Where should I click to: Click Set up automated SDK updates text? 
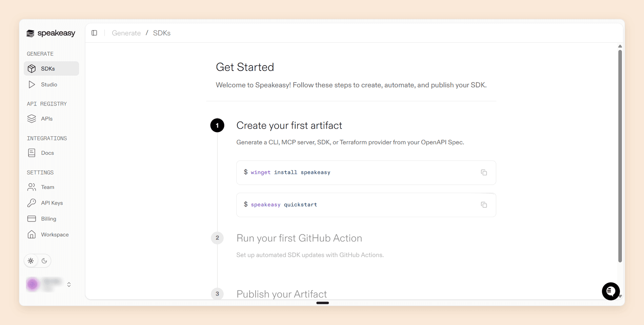[x=310, y=255]
